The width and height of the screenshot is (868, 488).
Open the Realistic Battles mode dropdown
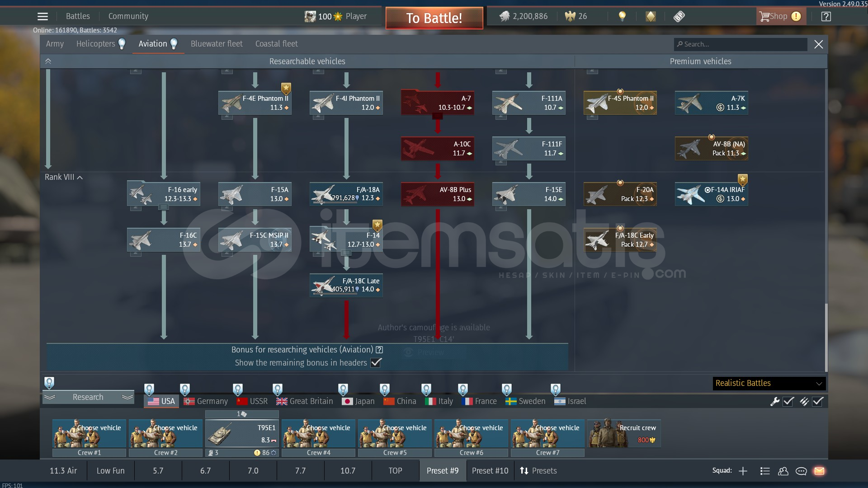769,383
